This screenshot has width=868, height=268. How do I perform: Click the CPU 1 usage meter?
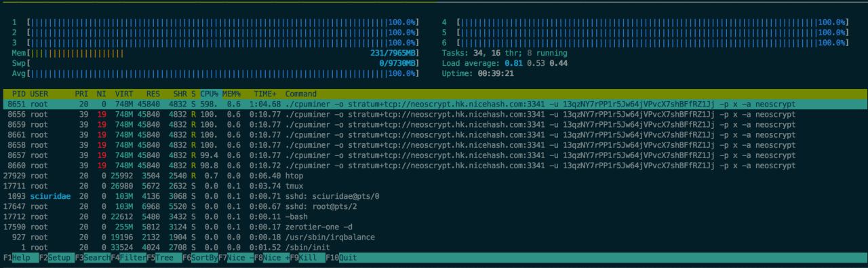[x=216, y=22]
